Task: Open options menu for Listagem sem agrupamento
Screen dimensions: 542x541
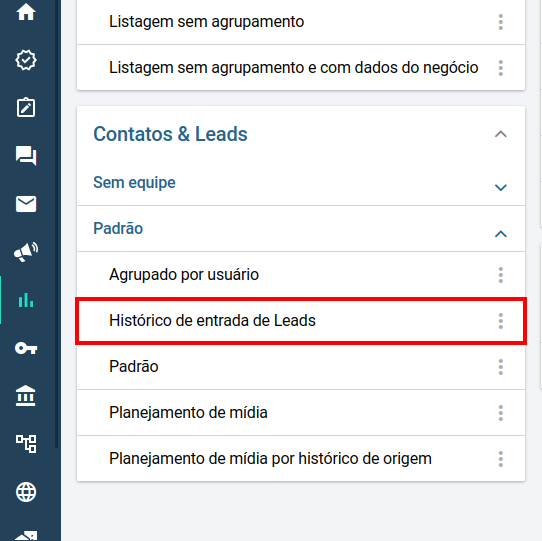Action: pos(501,22)
